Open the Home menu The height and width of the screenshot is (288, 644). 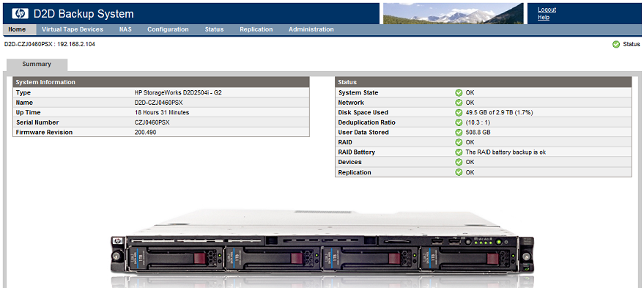pyautogui.click(x=17, y=29)
